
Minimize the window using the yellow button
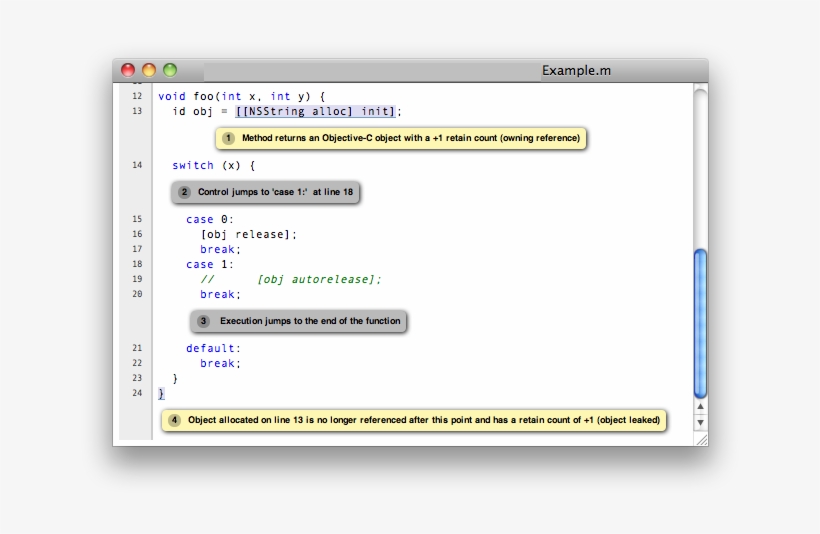pyautogui.click(x=149, y=70)
